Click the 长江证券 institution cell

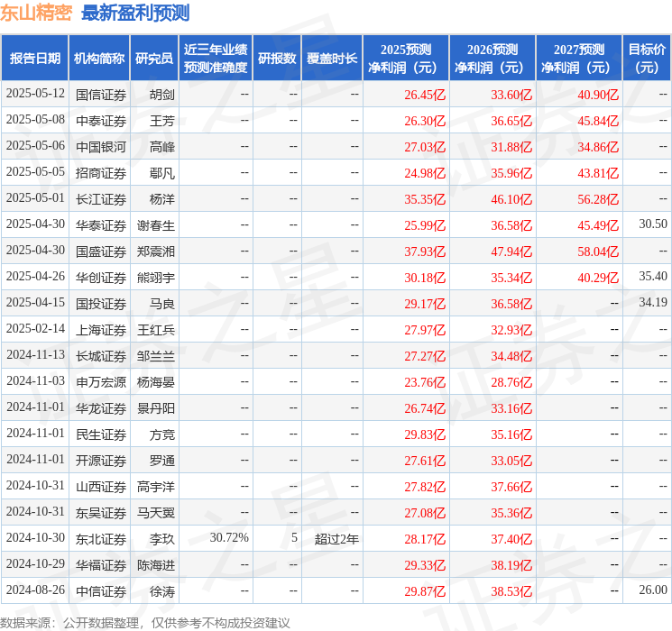(101, 199)
